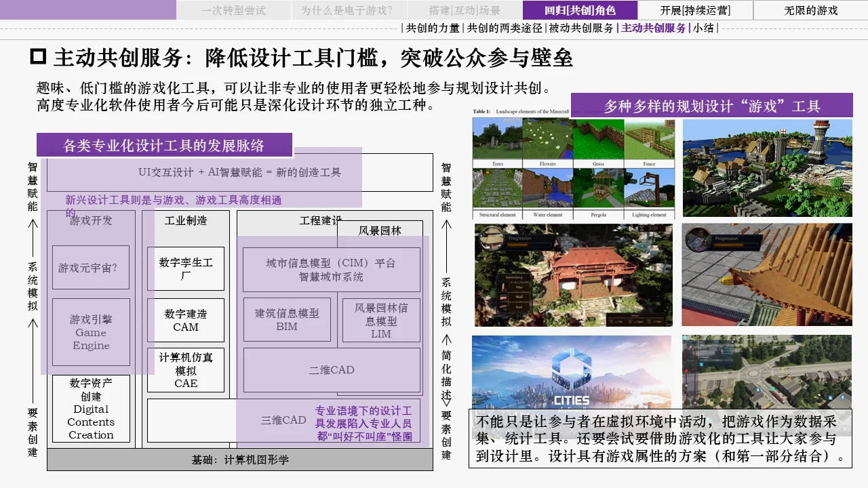Select the 风景园林信息模型 LIM box

coord(381,320)
